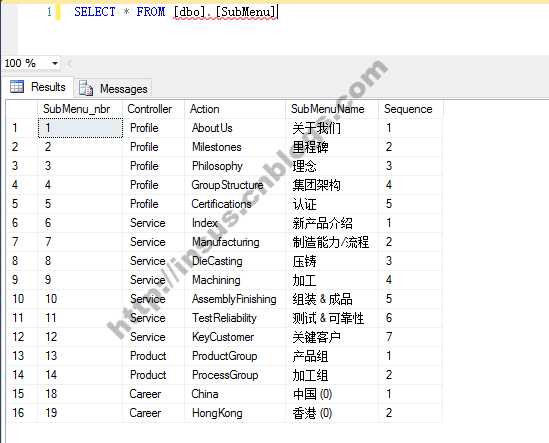Screen dimensions: 549x443
Task: Select the SubMenu_nbr column header
Action: (80, 109)
